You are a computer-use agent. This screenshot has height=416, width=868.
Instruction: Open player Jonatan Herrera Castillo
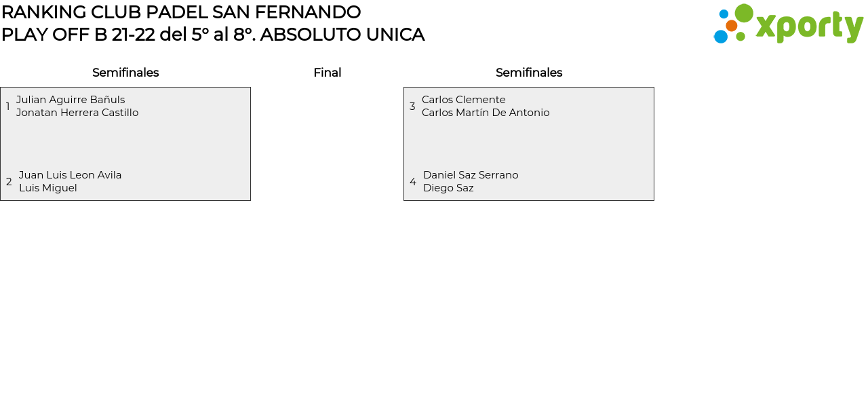click(x=77, y=113)
